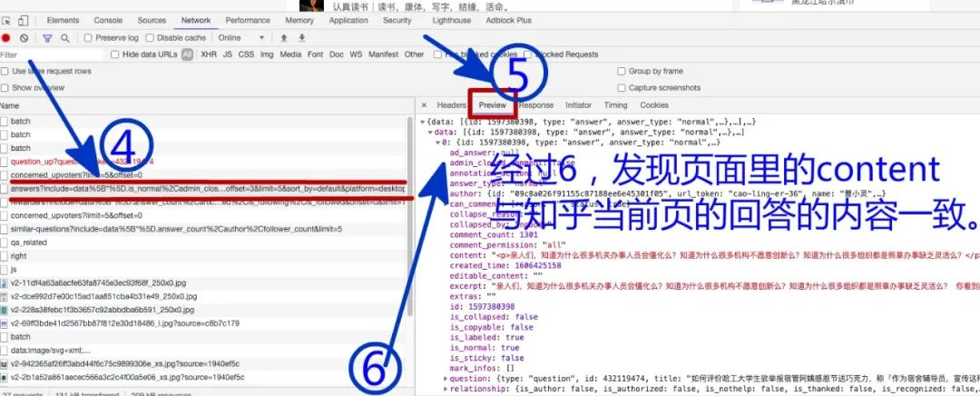The image size is (980, 396).
Task: Close the request details pane
Action: tap(425, 105)
